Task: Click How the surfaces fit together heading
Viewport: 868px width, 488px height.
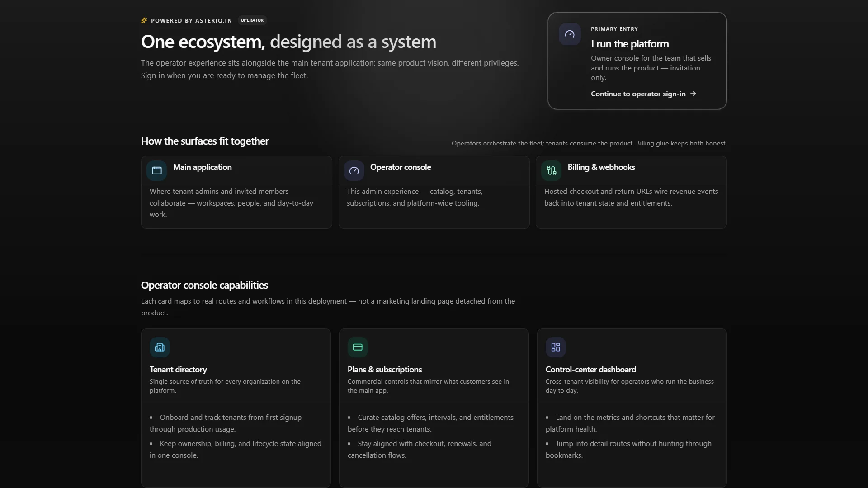Action: 205,141
